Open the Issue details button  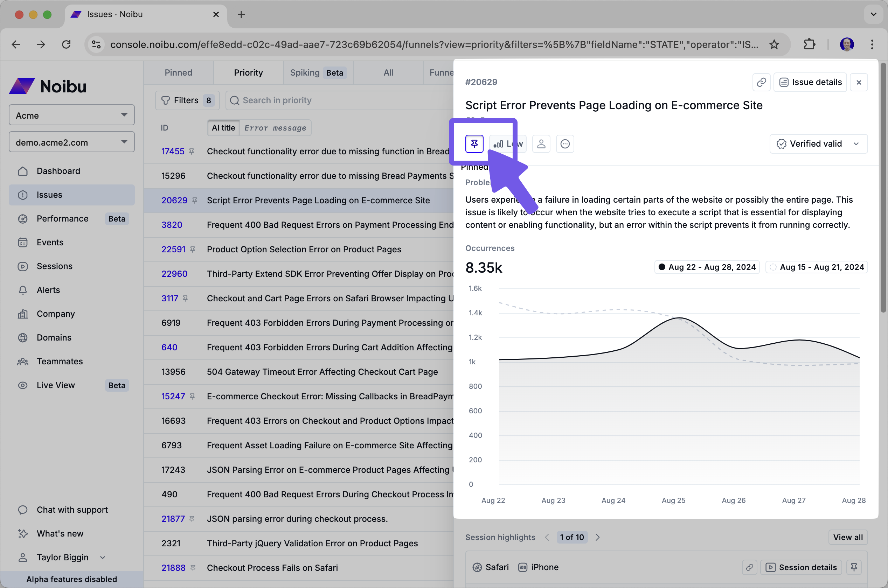[810, 82]
